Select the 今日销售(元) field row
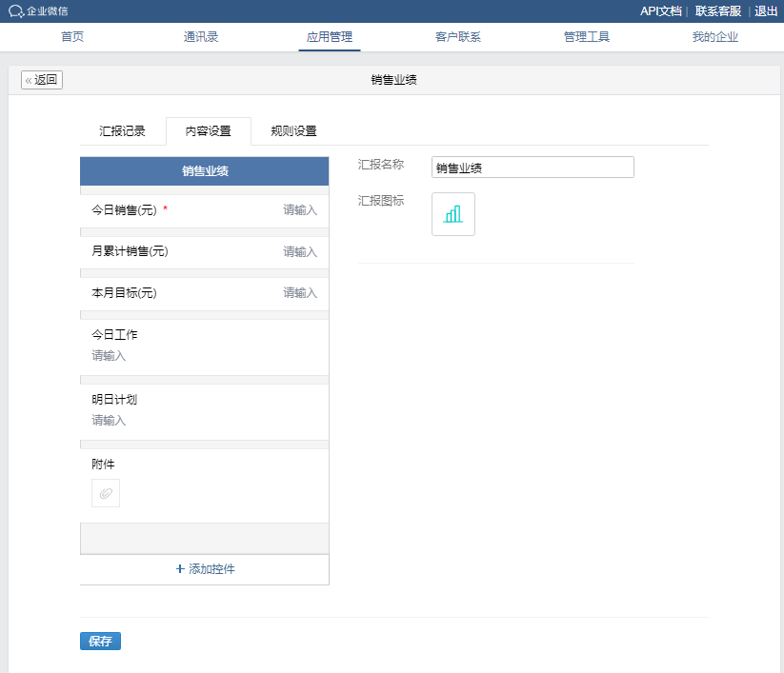This screenshot has height=673, width=784. (x=205, y=210)
